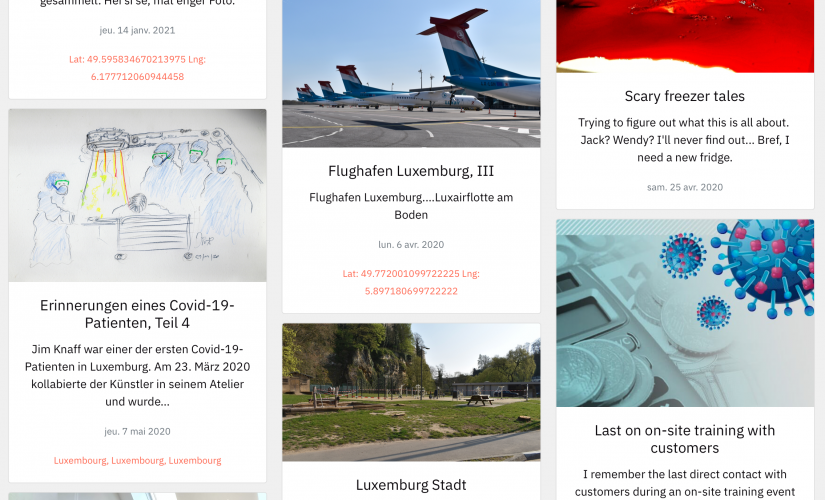Select the Luxairflotte am Boden description

(411, 206)
